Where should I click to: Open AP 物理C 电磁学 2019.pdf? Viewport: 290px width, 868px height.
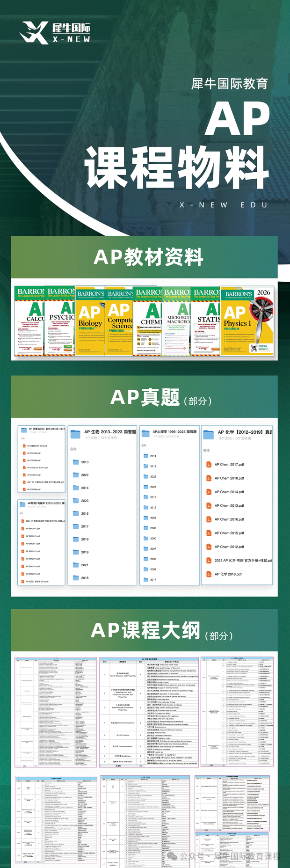[x=35, y=582]
